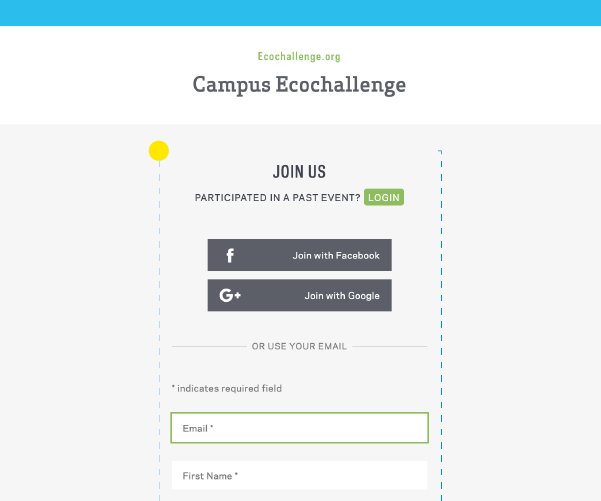Click into the First Name field

coord(299,476)
